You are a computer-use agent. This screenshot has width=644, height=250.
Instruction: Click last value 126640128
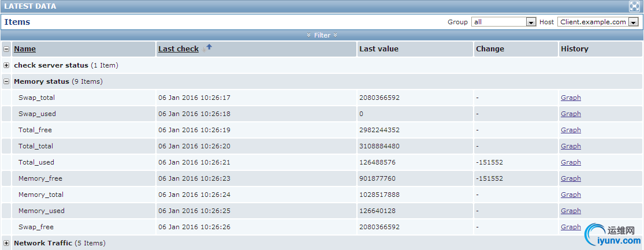[x=377, y=211]
